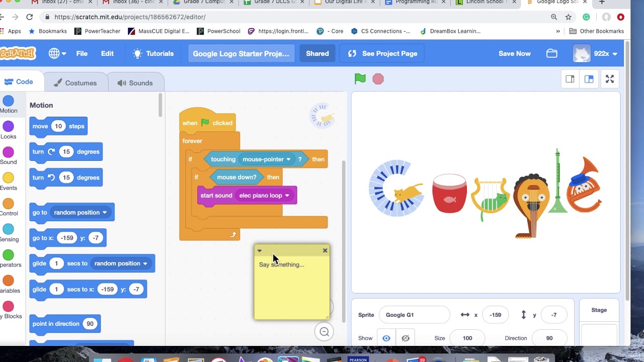Image resolution: width=644 pixels, height=362 pixels.
Task: Open PowerTeacher bookmark
Action: click(97, 31)
